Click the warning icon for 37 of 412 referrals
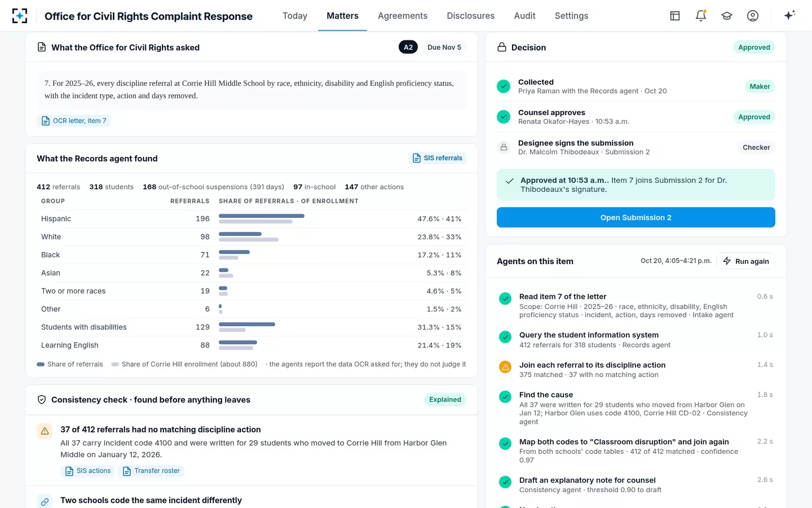This screenshot has height=508, width=812. 45,431
